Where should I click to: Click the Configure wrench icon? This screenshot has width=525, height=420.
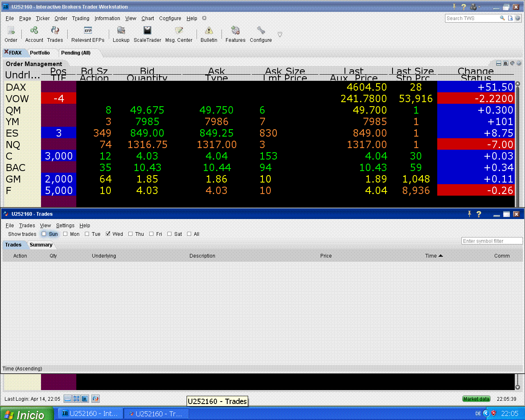click(261, 34)
